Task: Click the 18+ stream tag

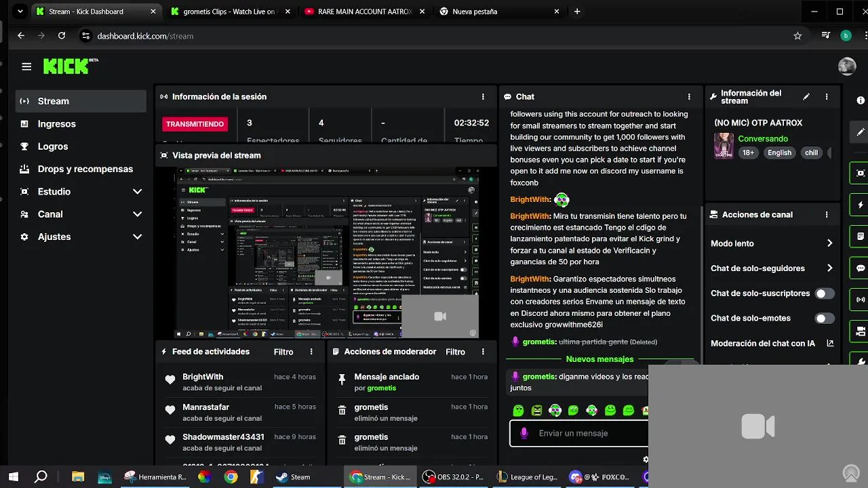Action: point(748,153)
